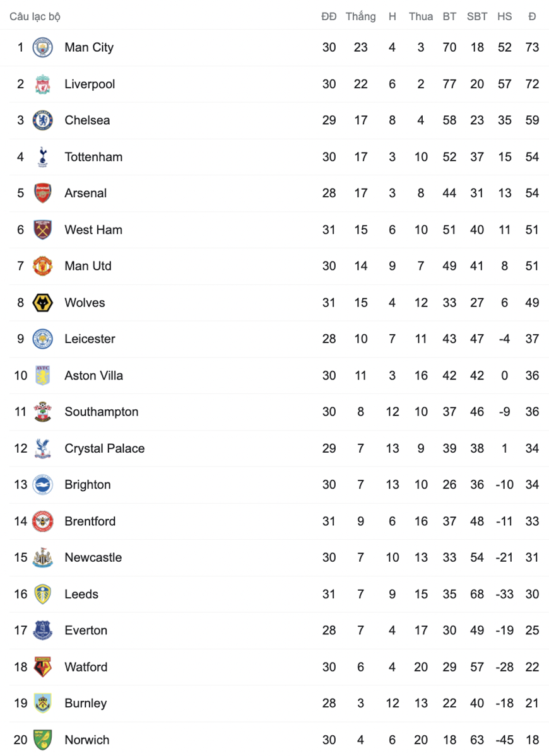Click the Man City club crest

[42, 47]
